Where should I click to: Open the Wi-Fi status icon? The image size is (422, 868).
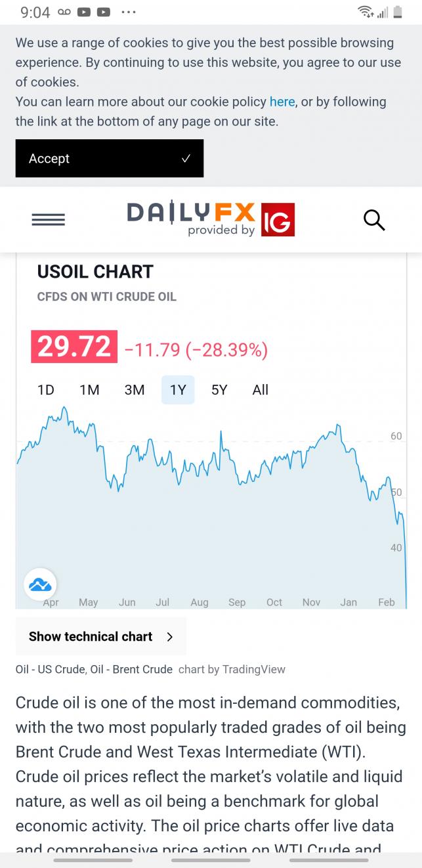[365, 12]
